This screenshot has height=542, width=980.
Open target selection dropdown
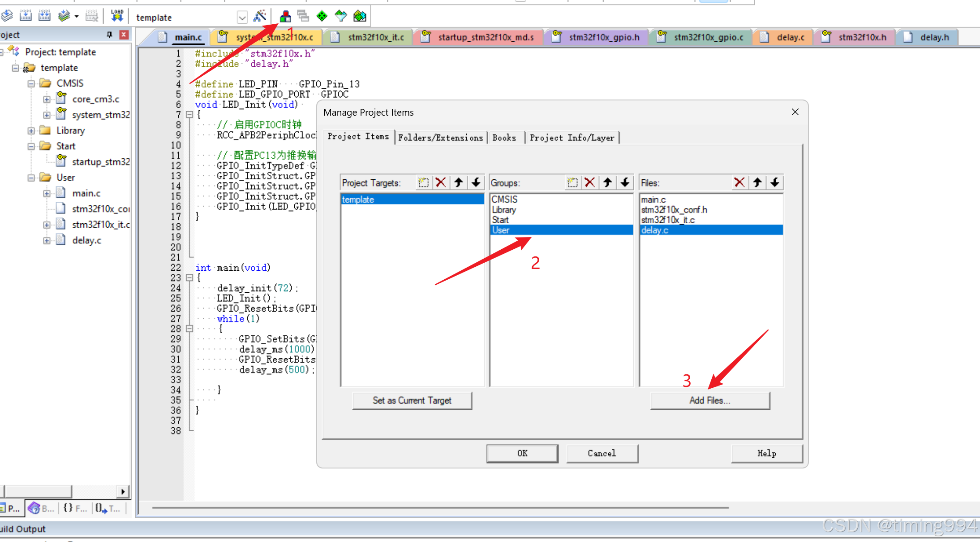click(x=242, y=17)
